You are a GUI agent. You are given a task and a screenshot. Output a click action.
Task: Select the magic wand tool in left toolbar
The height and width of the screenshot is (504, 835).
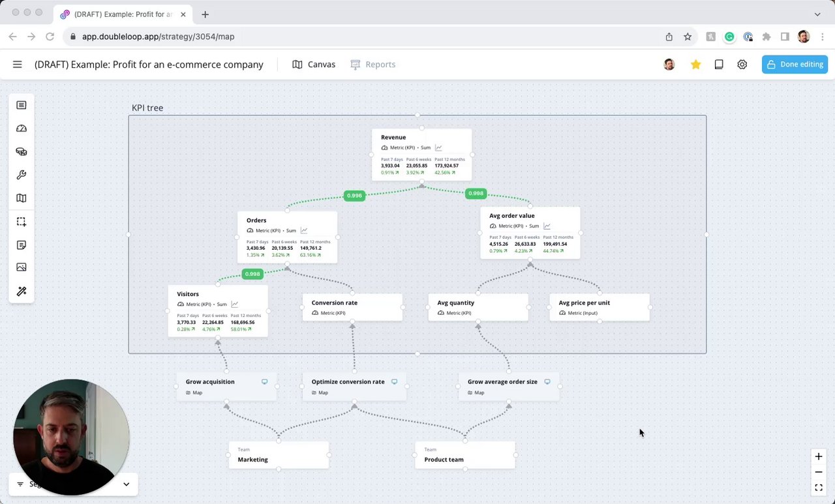click(x=22, y=291)
